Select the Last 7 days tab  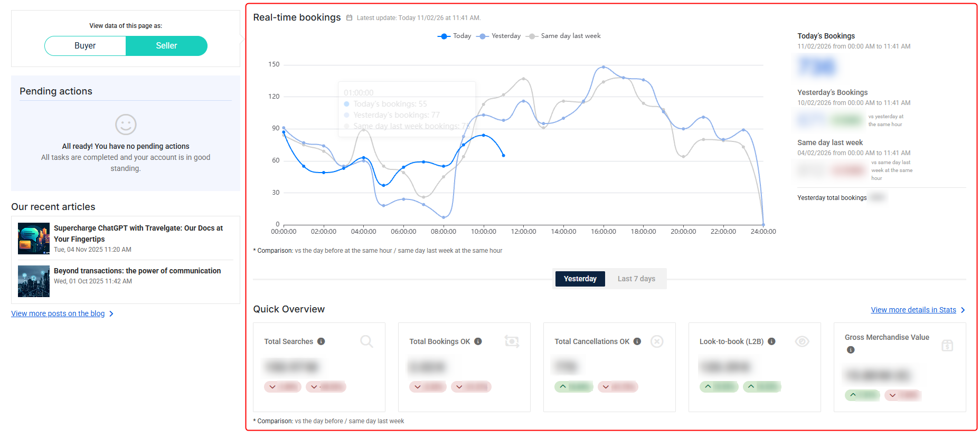point(636,279)
